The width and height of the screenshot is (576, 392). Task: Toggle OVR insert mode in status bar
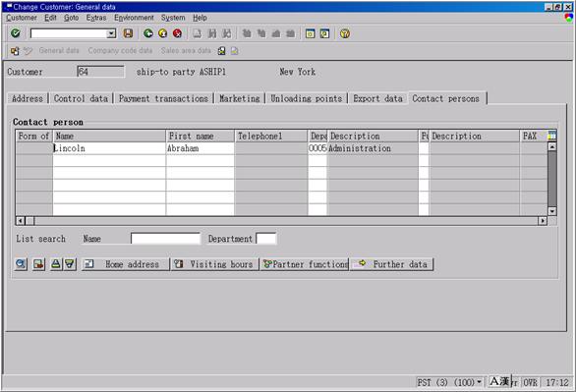[530, 382]
